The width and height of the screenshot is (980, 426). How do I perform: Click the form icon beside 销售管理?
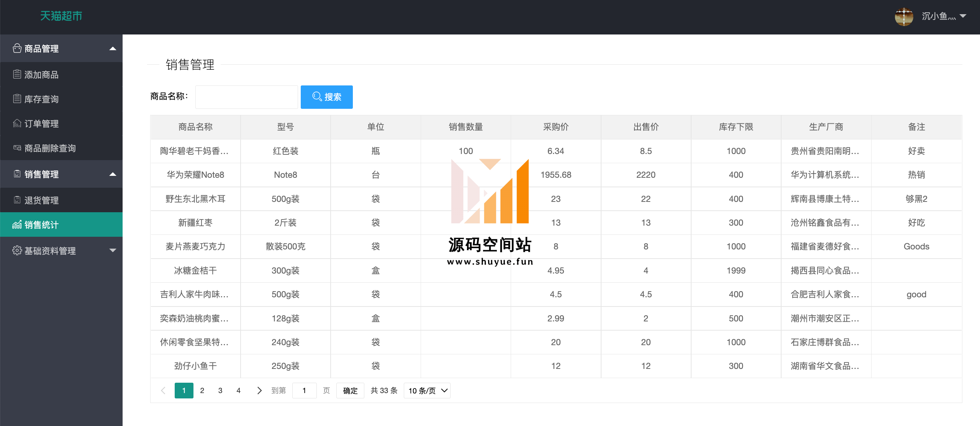click(x=17, y=174)
